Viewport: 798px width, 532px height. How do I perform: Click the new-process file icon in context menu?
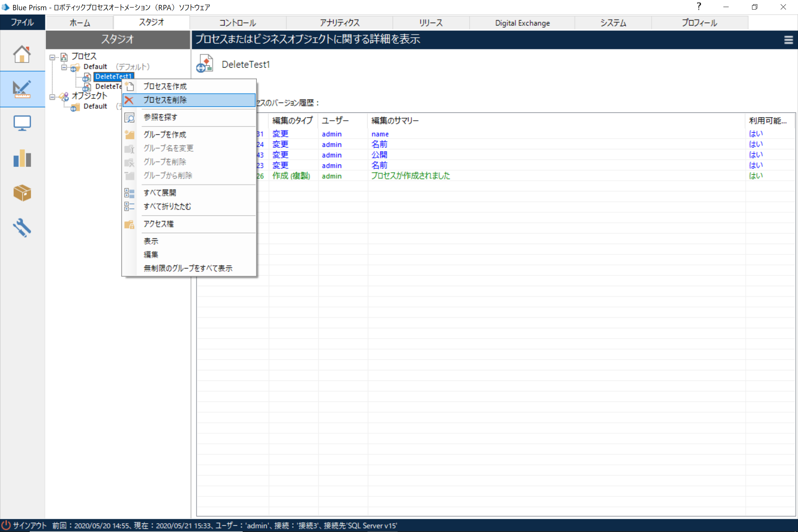pyautogui.click(x=129, y=86)
